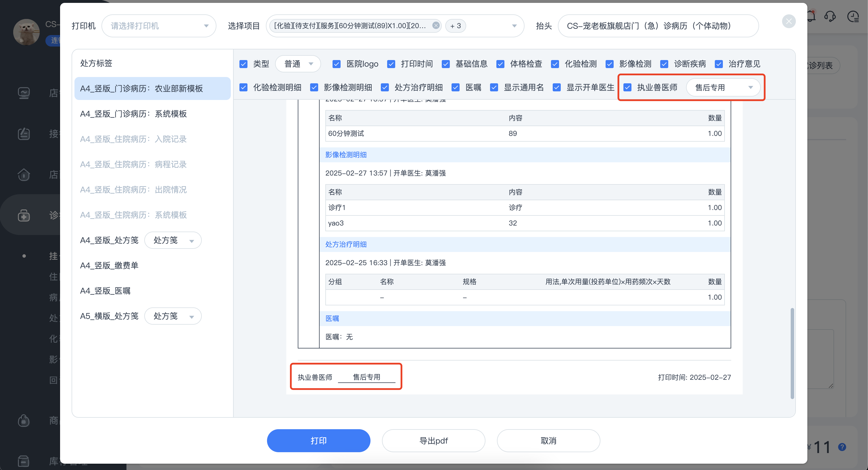Select template A4_竖版_门诊病历：系统模板
Screen dimensions: 868x470
click(133, 114)
